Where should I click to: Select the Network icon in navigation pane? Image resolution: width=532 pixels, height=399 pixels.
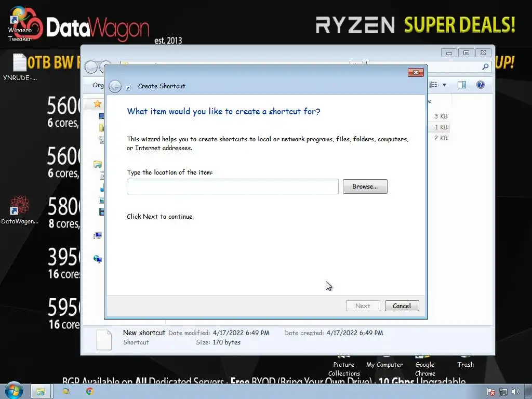click(97, 259)
